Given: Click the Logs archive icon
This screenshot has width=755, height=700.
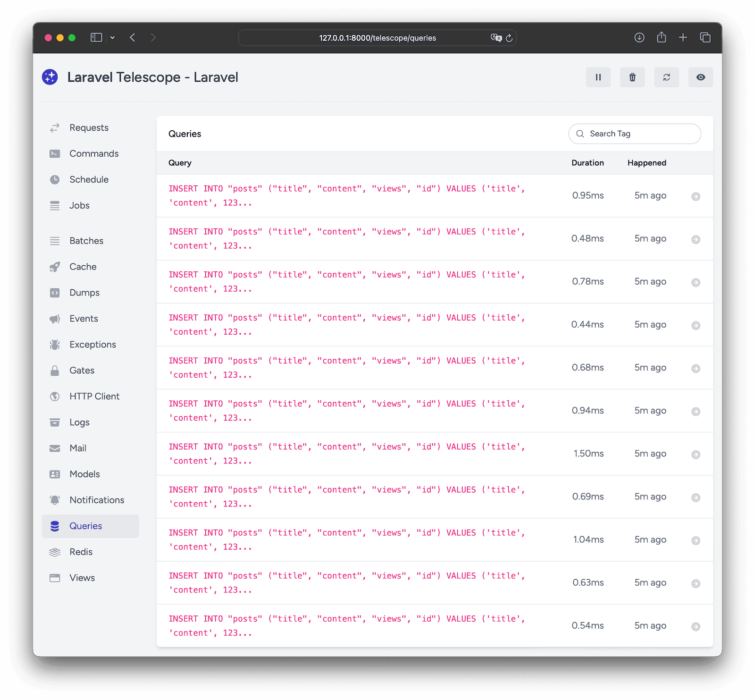Looking at the screenshot, I should pos(55,422).
